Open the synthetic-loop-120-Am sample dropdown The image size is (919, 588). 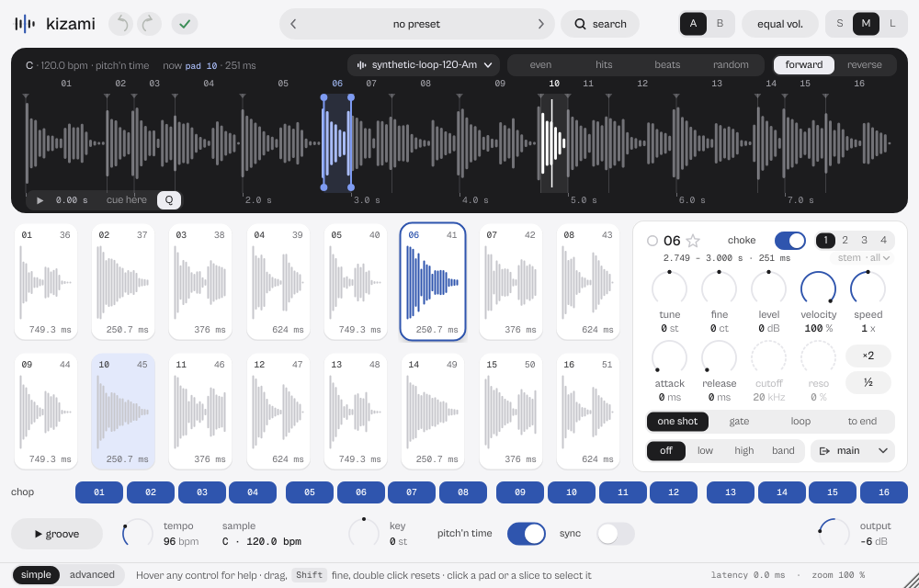tap(424, 65)
